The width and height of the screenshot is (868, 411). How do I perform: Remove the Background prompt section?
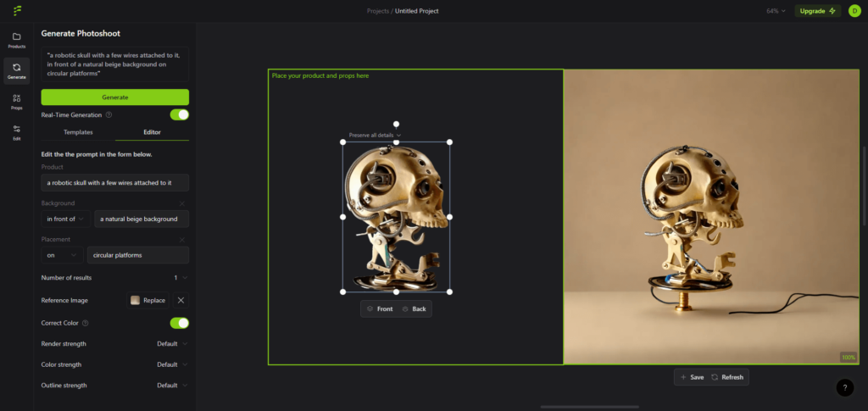tap(181, 203)
